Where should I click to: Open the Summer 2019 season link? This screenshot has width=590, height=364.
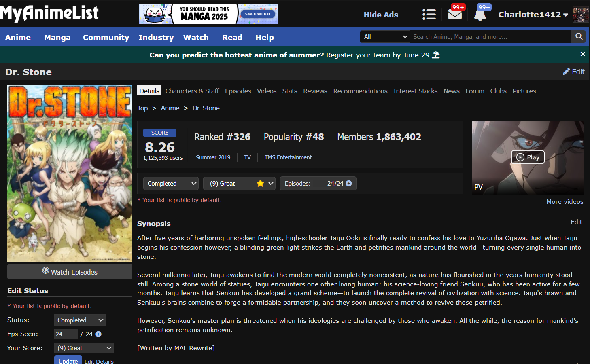tap(213, 157)
